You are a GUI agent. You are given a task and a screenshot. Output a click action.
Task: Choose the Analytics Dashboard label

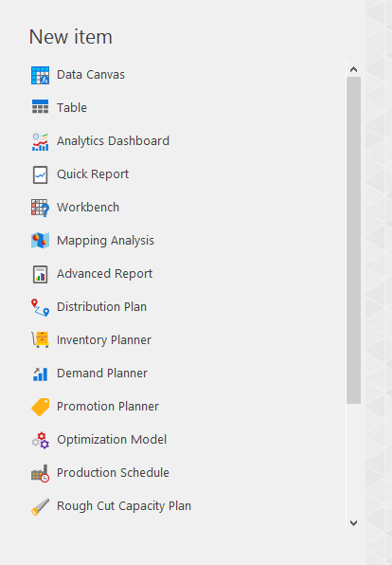[113, 141]
